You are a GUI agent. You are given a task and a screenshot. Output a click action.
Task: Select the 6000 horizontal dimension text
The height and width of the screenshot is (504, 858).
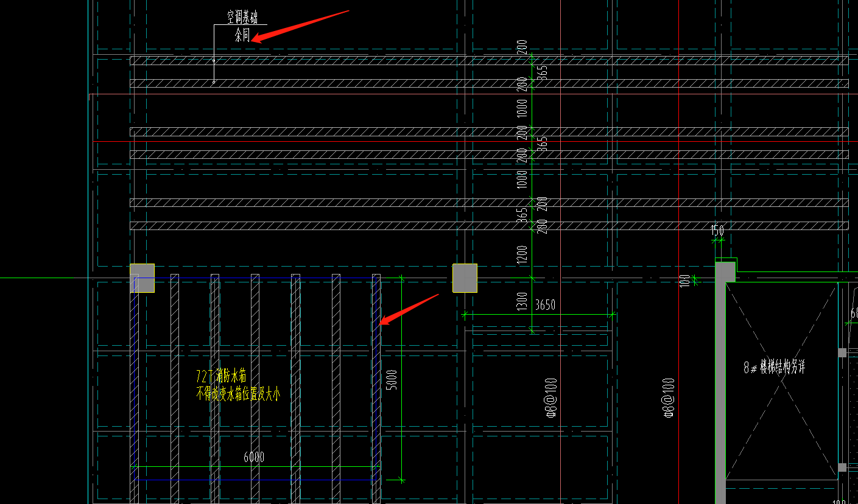tap(254, 457)
